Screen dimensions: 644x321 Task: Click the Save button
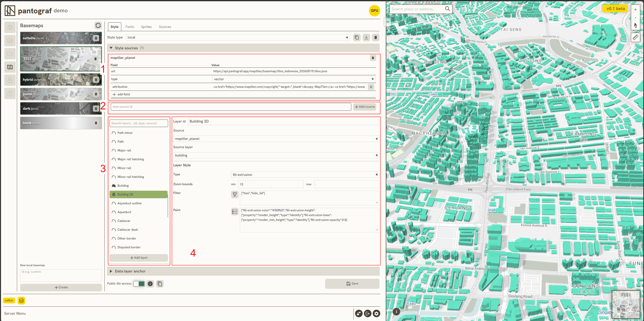(352, 284)
